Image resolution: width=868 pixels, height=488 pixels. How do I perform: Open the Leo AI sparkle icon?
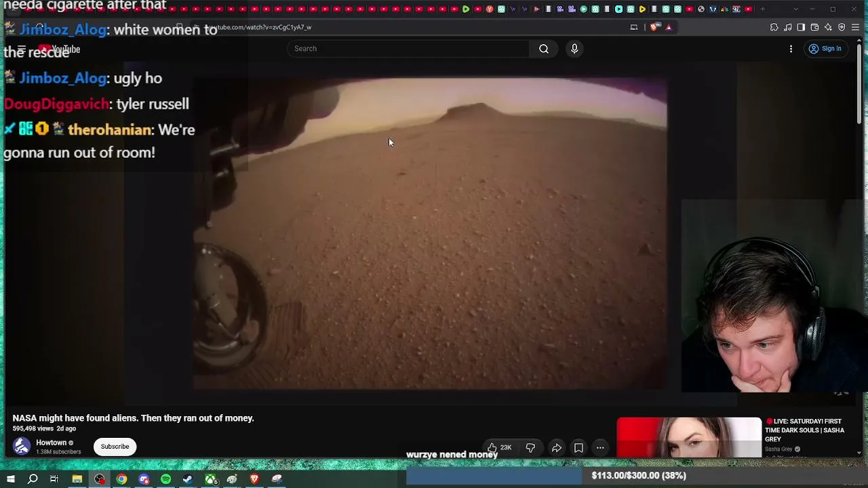coord(828,27)
